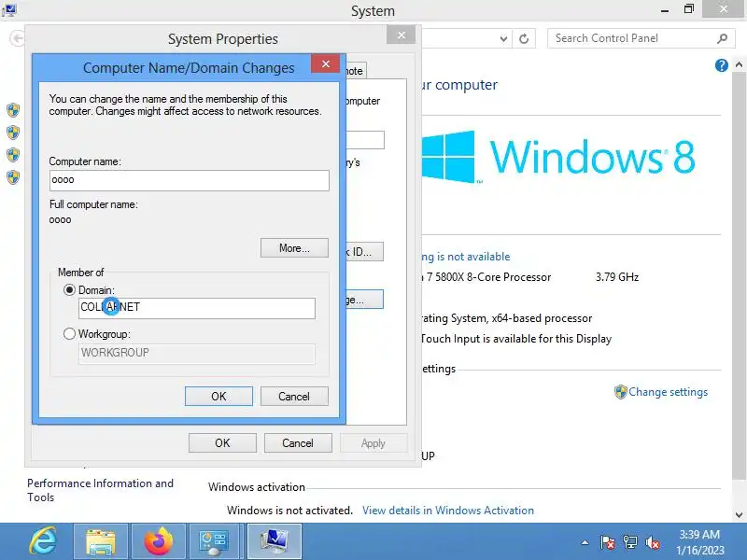Click the System window icon in title bar
This screenshot has height=560, width=747.
coord(9,9)
